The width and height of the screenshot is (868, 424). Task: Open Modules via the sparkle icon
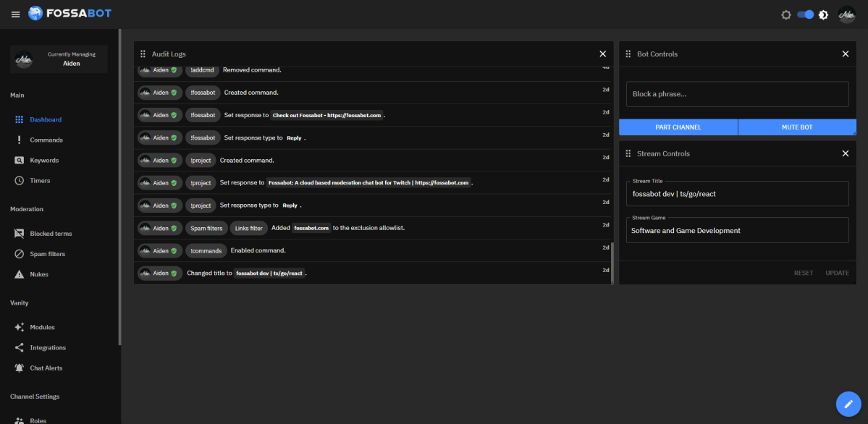pos(19,327)
